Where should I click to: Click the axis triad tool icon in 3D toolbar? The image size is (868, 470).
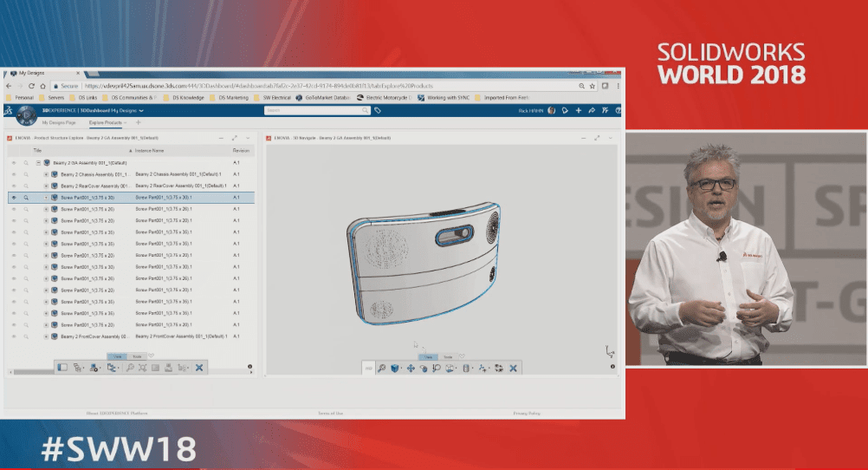483,368
